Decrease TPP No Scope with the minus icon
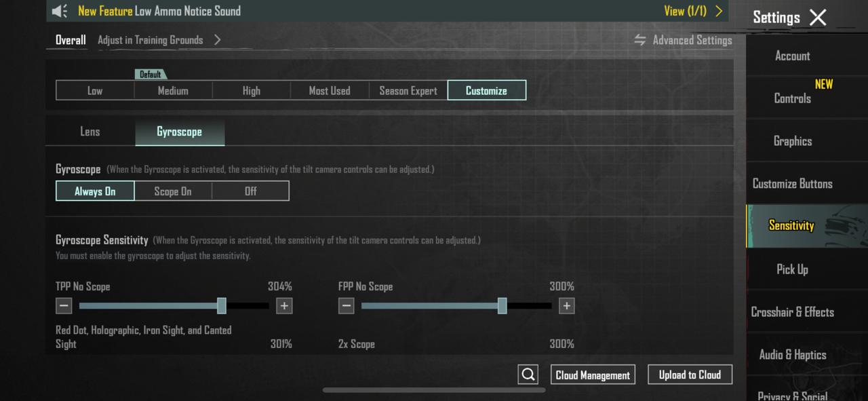The image size is (868, 401). click(x=64, y=306)
